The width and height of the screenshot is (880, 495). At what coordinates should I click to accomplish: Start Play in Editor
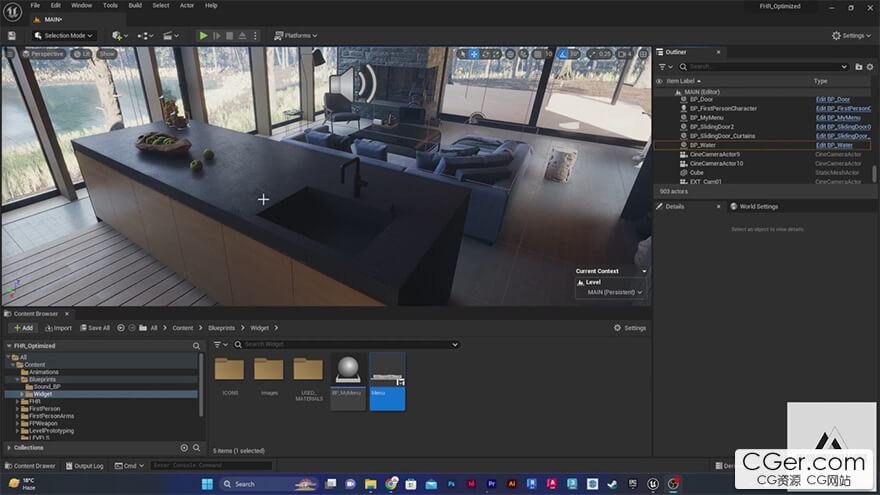[203, 35]
